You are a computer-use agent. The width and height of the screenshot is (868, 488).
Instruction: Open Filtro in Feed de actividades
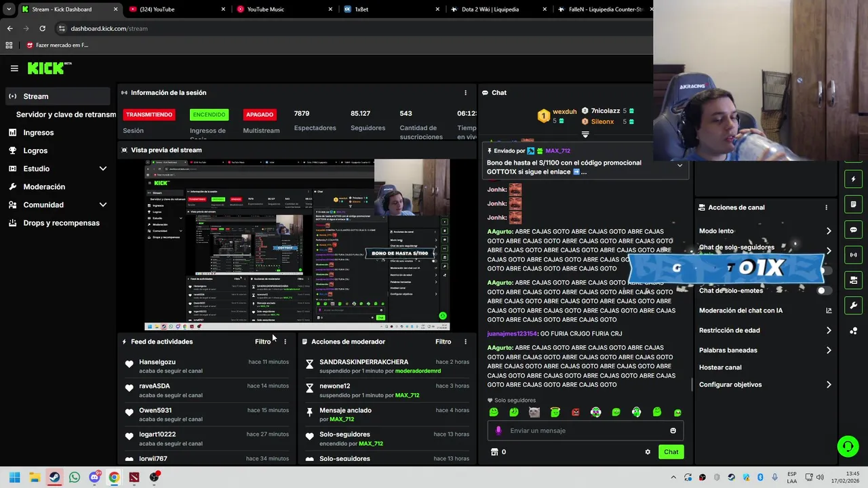(x=263, y=342)
